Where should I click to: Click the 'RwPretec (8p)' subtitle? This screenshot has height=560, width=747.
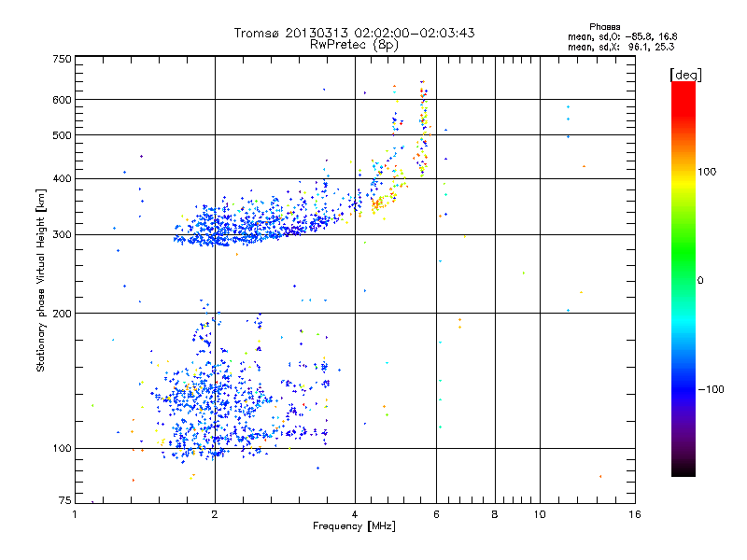click(x=354, y=45)
